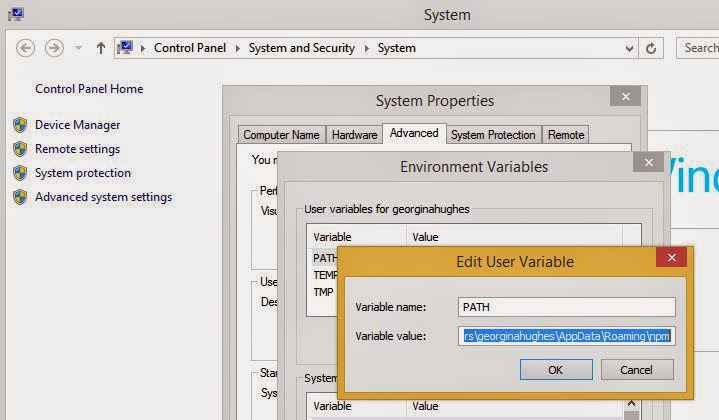The height and width of the screenshot is (420, 719).
Task: Focus the Search Control Panel box
Action: click(x=697, y=48)
